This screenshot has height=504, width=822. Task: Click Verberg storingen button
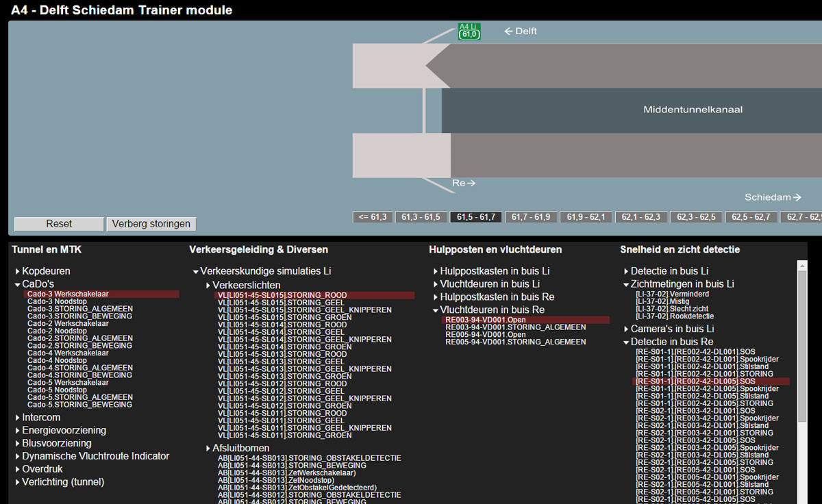click(x=151, y=224)
